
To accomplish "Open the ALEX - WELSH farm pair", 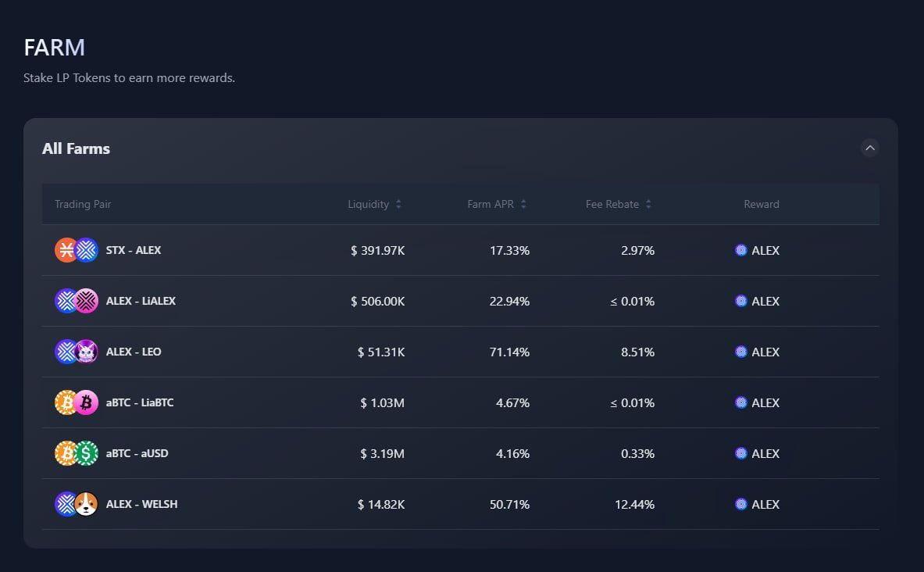I will click(x=141, y=503).
